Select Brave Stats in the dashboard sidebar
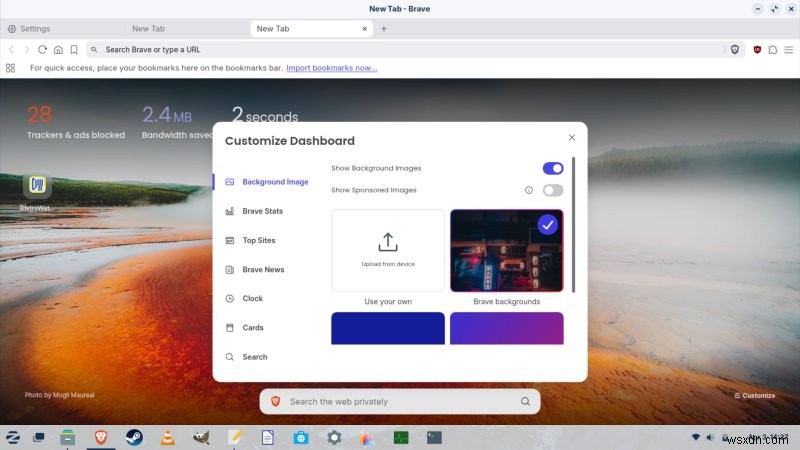 pyautogui.click(x=255, y=211)
